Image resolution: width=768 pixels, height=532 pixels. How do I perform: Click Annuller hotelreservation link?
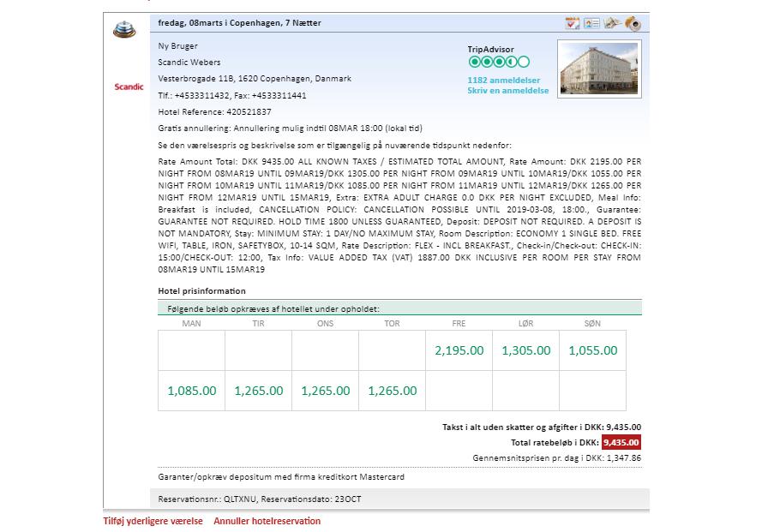[x=267, y=521]
